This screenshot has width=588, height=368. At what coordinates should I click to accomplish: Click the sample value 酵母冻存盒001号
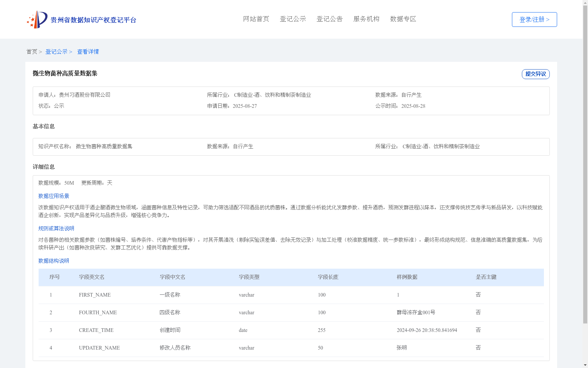click(416, 312)
